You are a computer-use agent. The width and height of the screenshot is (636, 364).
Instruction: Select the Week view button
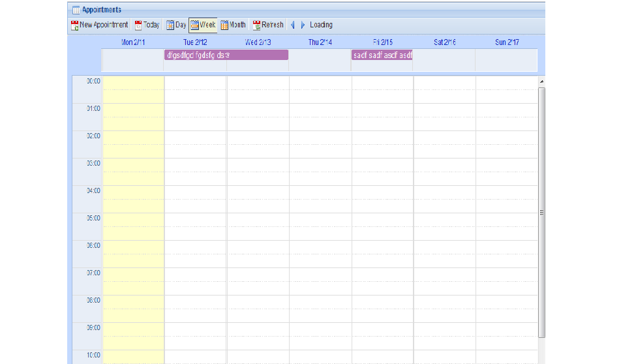tap(203, 25)
